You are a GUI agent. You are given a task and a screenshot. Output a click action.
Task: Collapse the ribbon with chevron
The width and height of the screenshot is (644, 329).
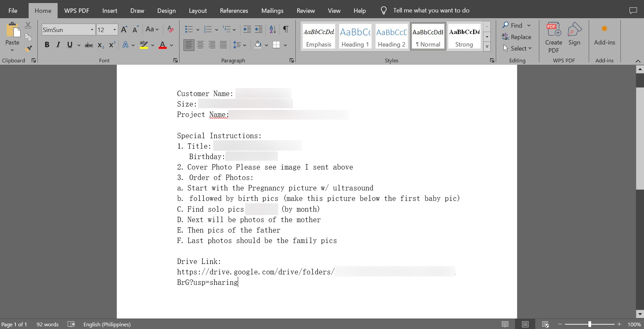coord(638,61)
